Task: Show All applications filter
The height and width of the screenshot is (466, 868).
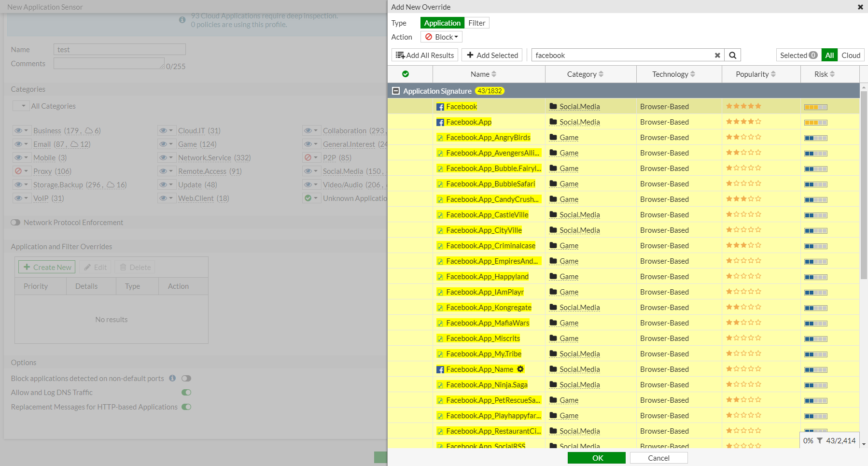Action: tap(829, 55)
